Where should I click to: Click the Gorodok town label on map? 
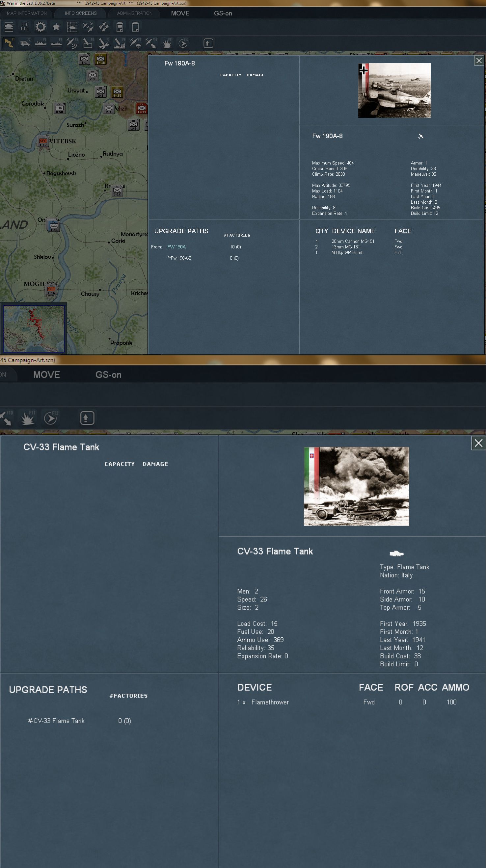(32, 103)
